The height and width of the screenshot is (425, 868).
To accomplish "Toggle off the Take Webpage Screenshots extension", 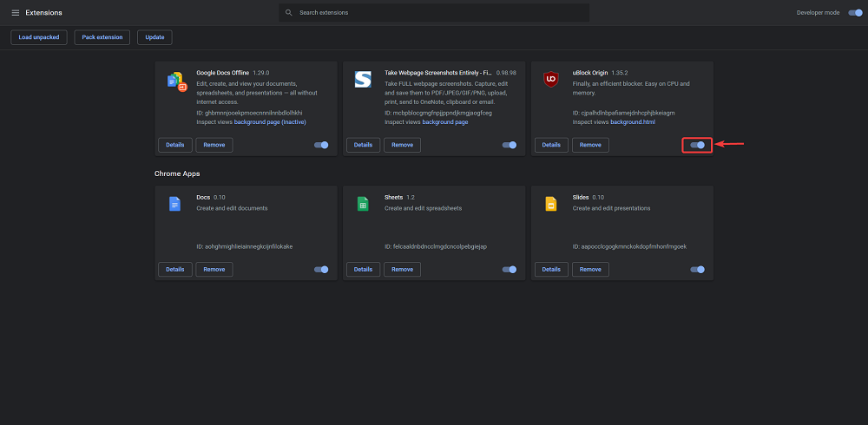I will click(x=510, y=145).
